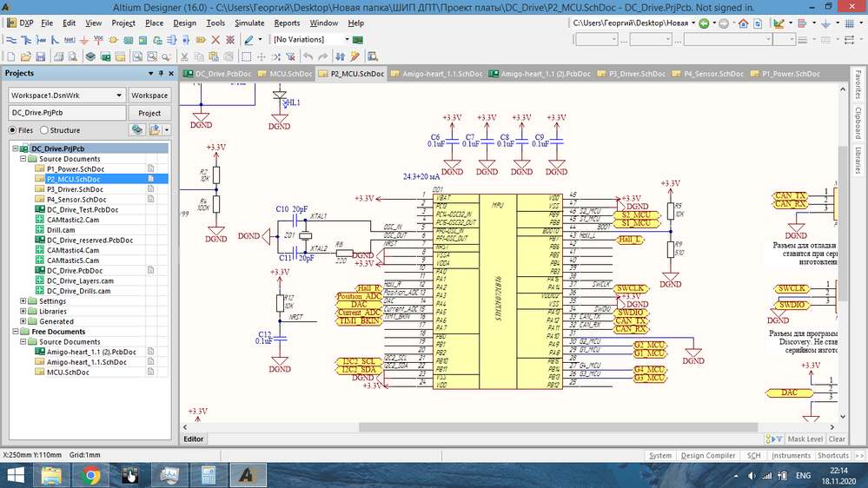Select the Place Net Label tool
Screen dimensions: 868x488
pos(70,40)
